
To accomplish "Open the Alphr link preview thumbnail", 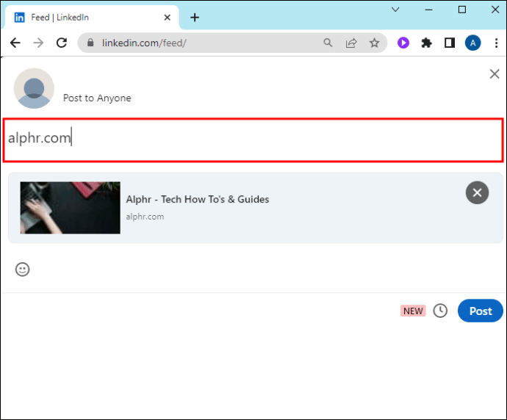I will (70, 208).
